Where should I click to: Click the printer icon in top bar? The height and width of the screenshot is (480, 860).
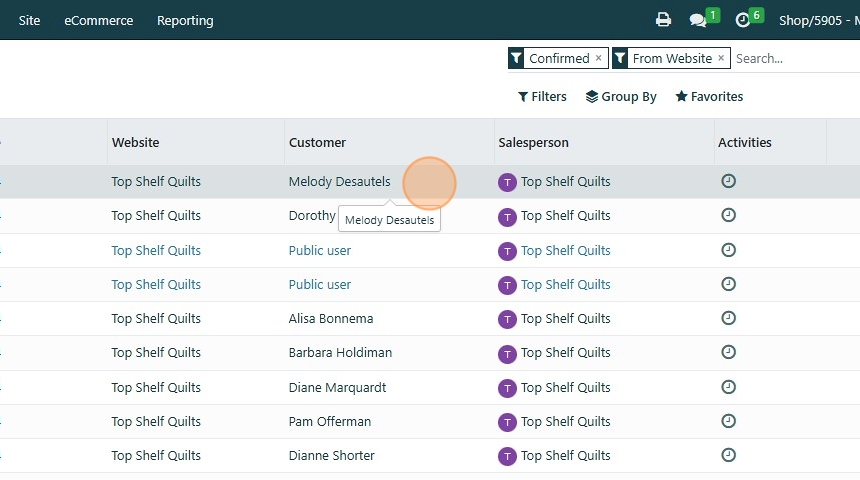tap(663, 20)
